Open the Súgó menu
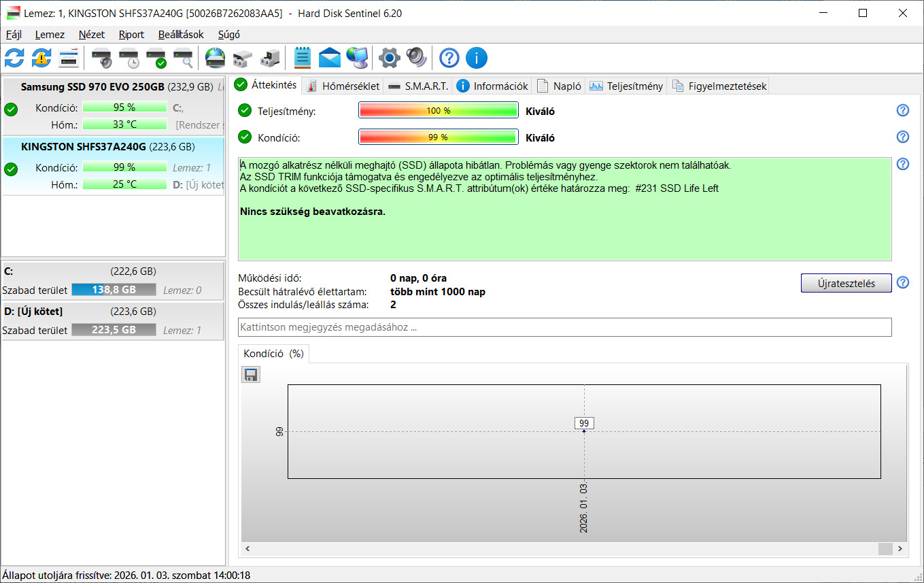 pyautogui.click(x=228, y=35)
